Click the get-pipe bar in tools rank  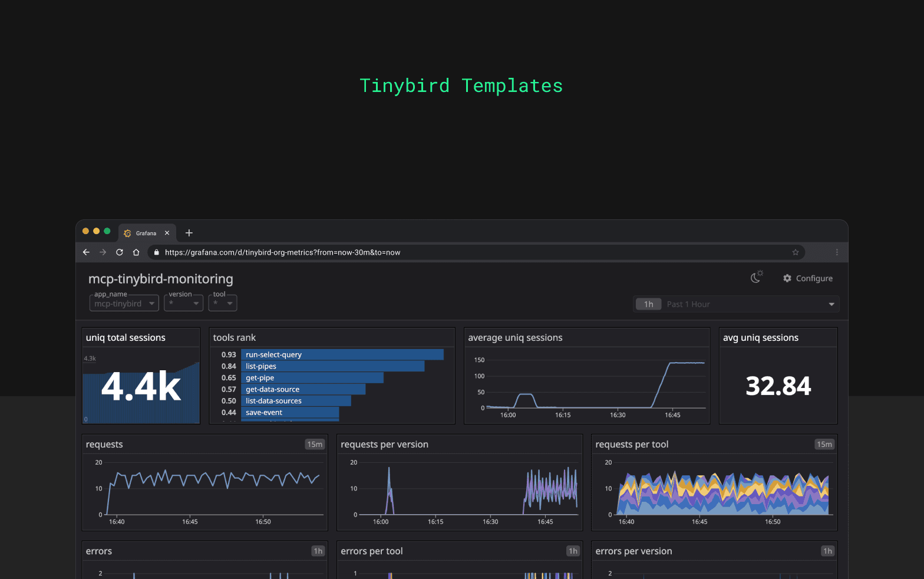click(312, 378)
